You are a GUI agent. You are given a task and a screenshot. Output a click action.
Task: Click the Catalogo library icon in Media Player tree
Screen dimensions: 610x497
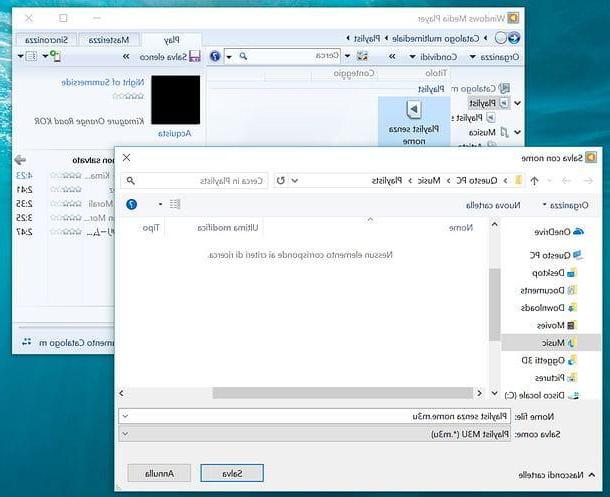504,88
